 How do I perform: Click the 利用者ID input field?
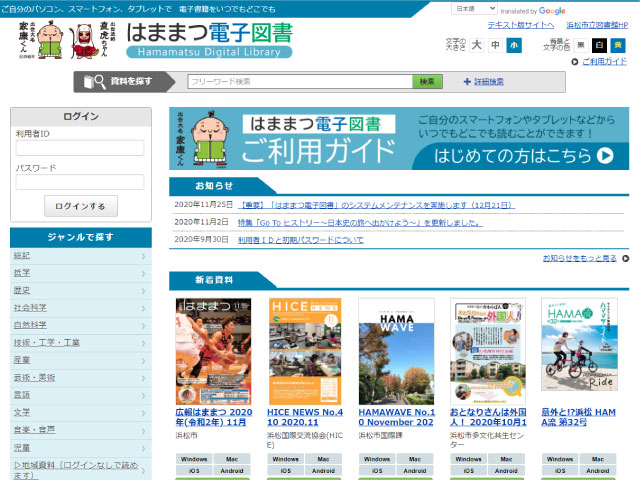point(80,148)
